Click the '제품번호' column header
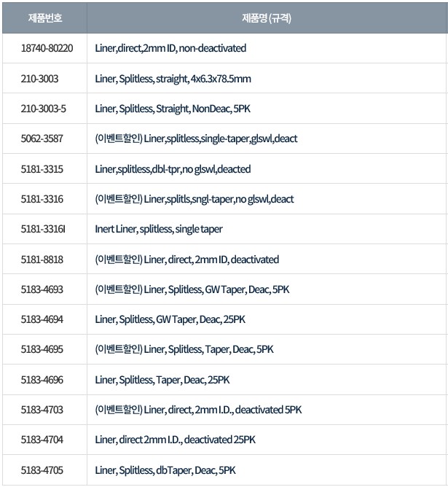Viewport: 448px width, 487px height. click(x=44, y=17)
